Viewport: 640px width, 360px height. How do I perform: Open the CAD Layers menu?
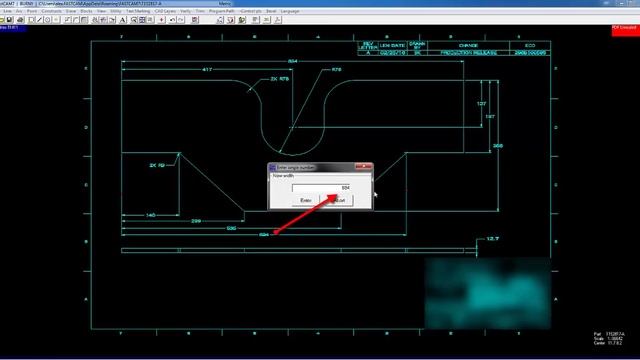point(165,11)
